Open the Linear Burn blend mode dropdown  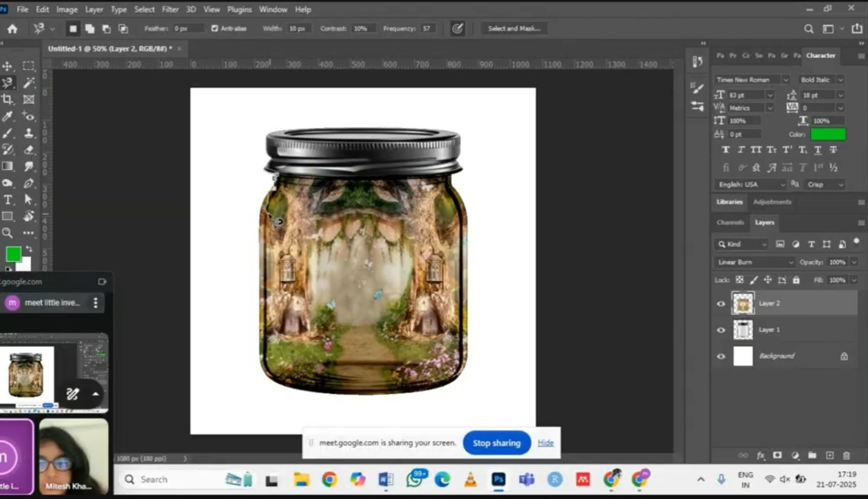754,262
